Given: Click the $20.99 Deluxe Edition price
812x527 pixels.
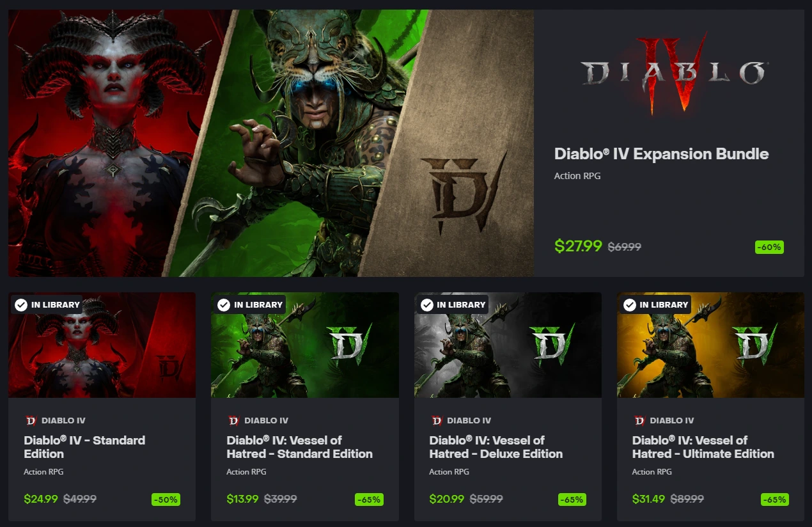Looking at the screenshot, I should [447, 499].
